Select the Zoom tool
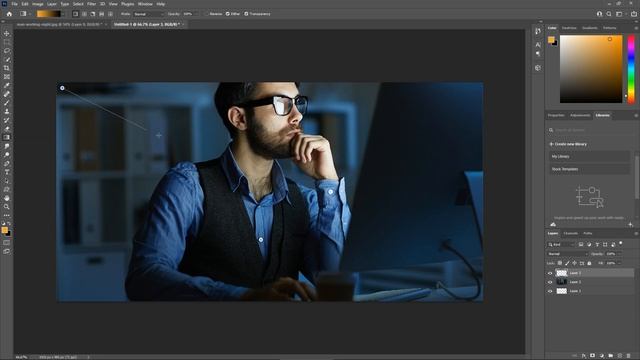The width and height of the screenshot is (640, 360). coord(7,207)
